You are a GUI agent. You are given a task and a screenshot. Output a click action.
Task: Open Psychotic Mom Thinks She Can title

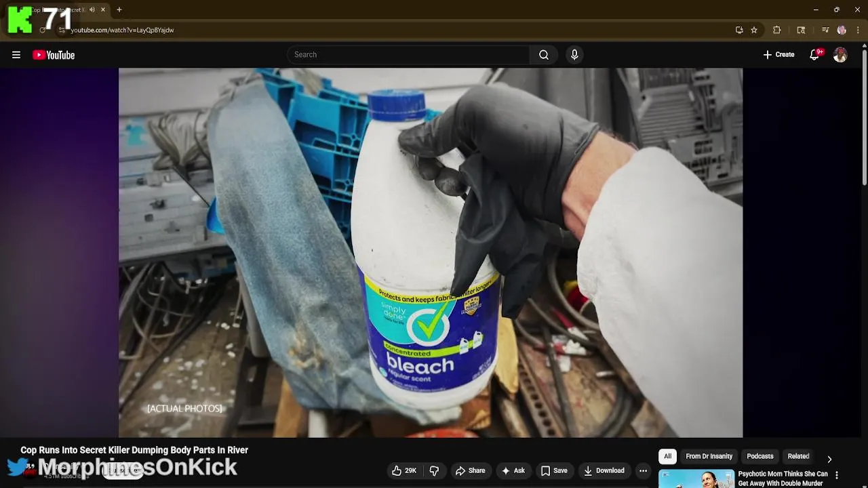(783, 479)
